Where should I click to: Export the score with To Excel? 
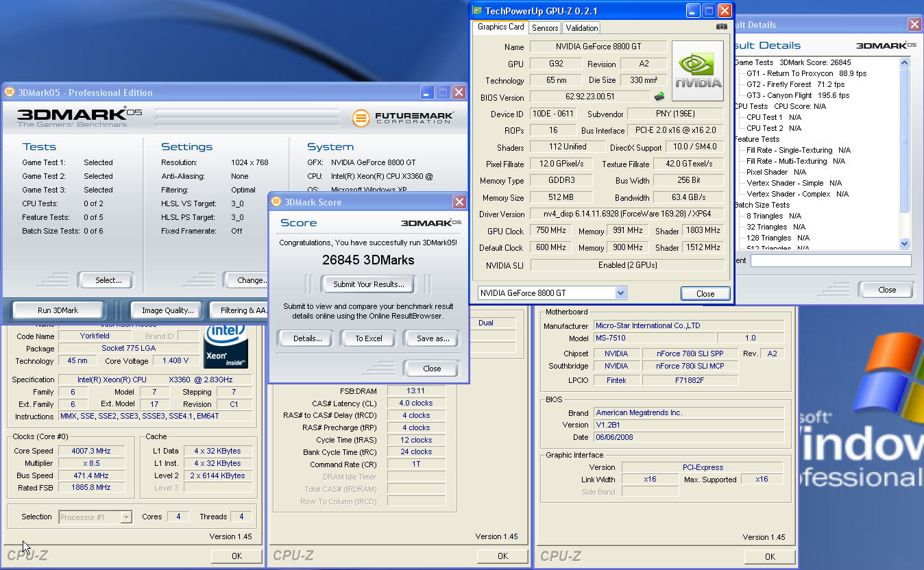pos(369,338)
